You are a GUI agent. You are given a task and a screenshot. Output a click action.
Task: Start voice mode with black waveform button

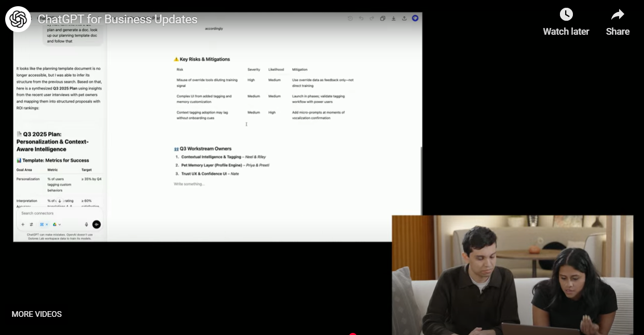click(97, 225)
